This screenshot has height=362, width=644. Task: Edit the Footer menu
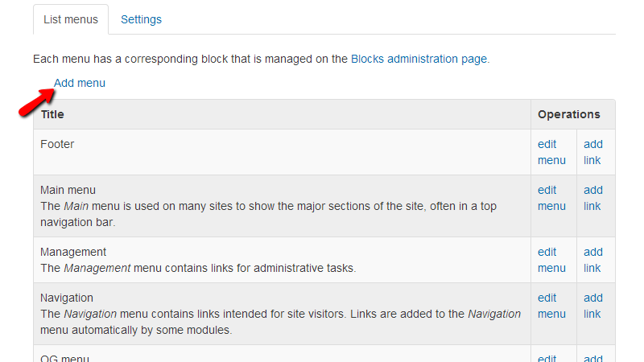tap(551, 152)
